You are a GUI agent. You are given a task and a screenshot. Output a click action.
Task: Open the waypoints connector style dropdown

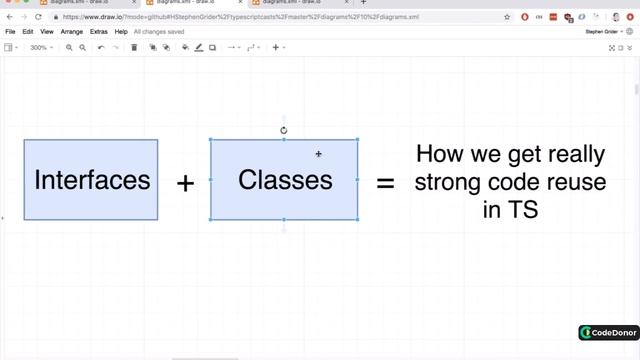pos(253,48)
